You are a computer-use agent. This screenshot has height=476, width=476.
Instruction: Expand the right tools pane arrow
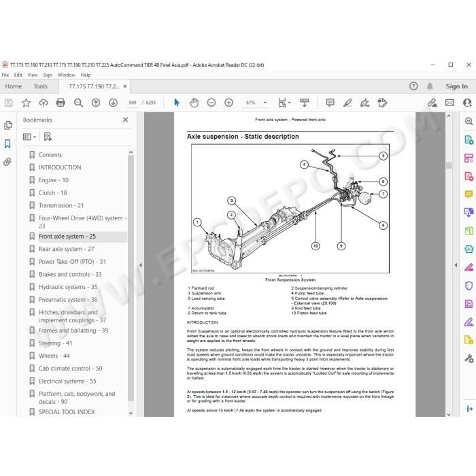[456, 265]
